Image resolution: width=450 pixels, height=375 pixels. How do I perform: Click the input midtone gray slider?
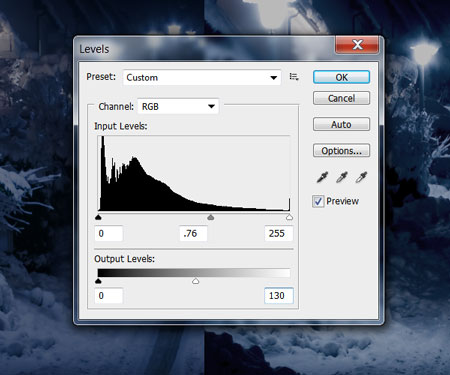pyautogui.click(x=211, y=217)
